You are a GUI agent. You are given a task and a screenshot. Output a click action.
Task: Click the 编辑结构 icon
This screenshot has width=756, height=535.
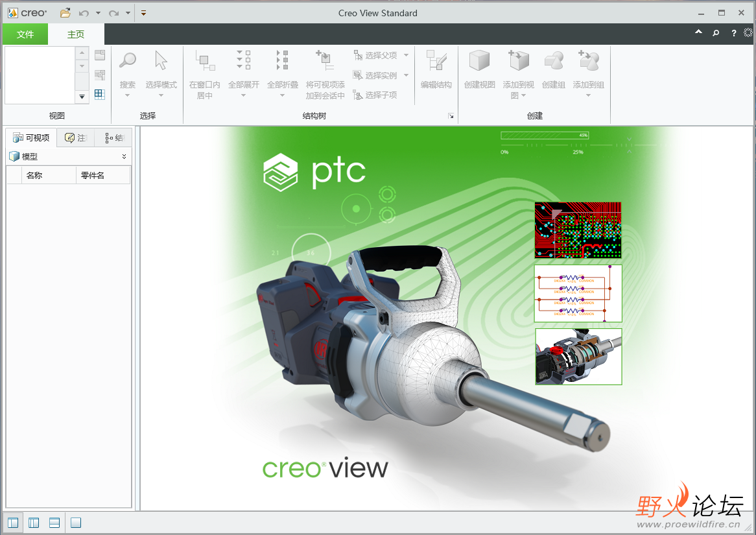coord(436,61)
